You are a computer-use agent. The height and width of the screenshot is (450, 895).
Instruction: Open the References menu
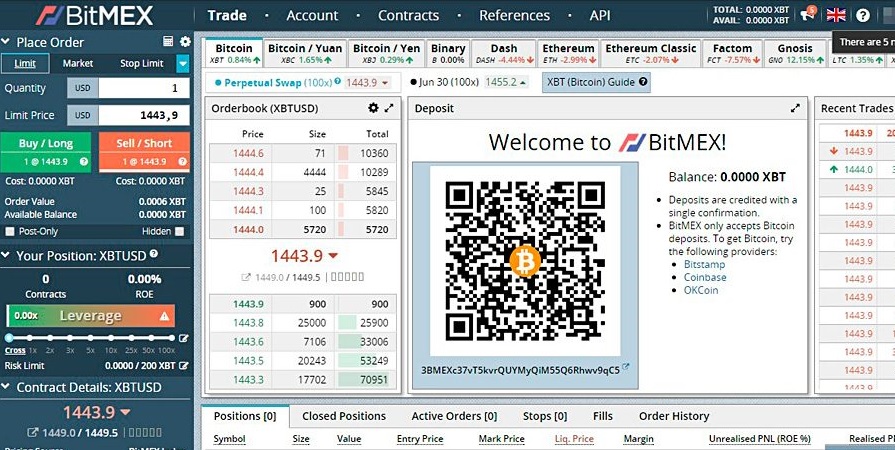click(514, 15)
